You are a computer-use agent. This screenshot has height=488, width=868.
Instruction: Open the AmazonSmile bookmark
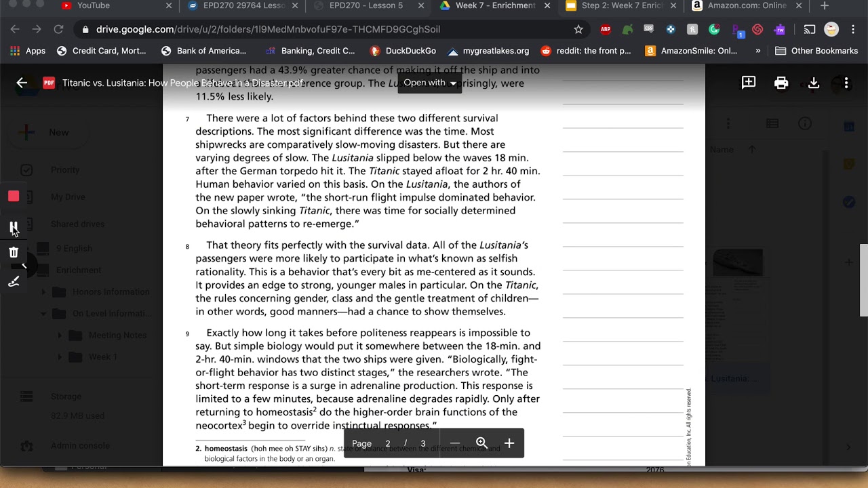[692, 51]
